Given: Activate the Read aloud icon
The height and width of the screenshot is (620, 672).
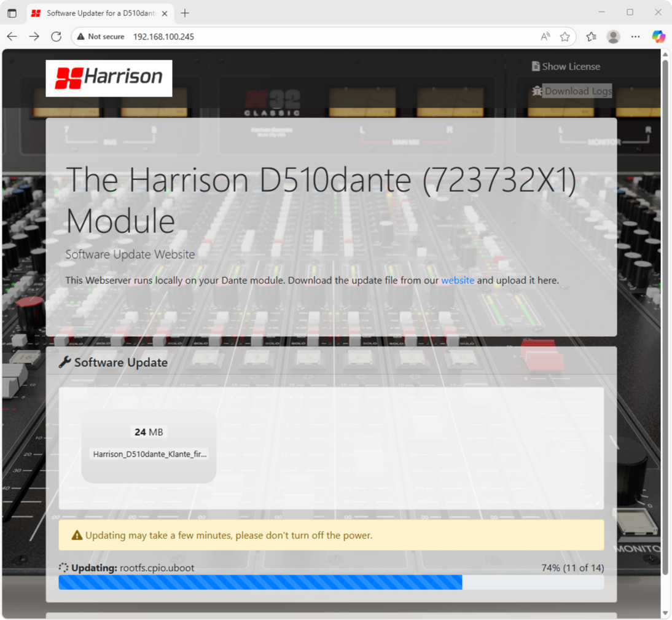Looking at the screenshot, I should 545,36.
